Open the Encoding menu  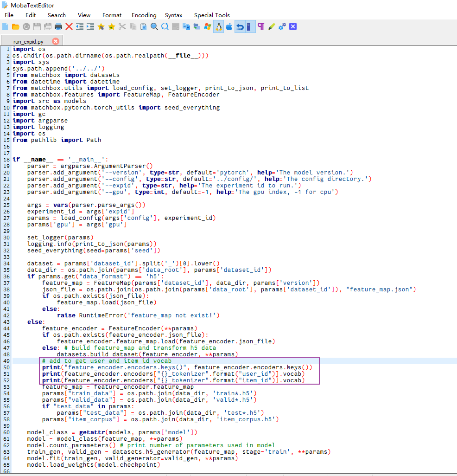pyautogui.click(x=144, y=15)
